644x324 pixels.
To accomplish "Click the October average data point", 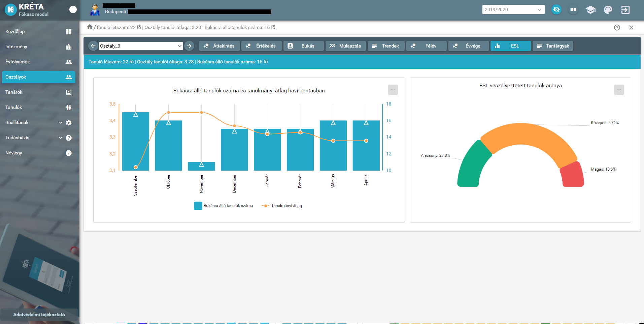I will [x=169, y=113].
